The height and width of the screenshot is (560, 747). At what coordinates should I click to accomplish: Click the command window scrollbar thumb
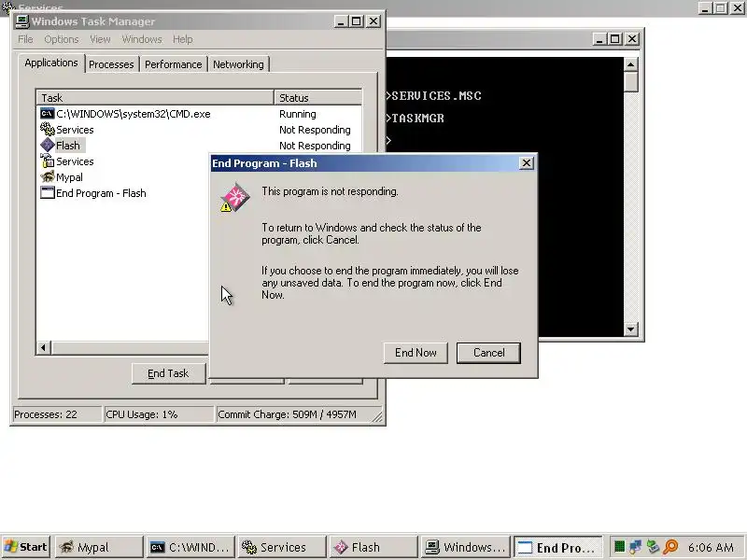(x=631, y=82)
